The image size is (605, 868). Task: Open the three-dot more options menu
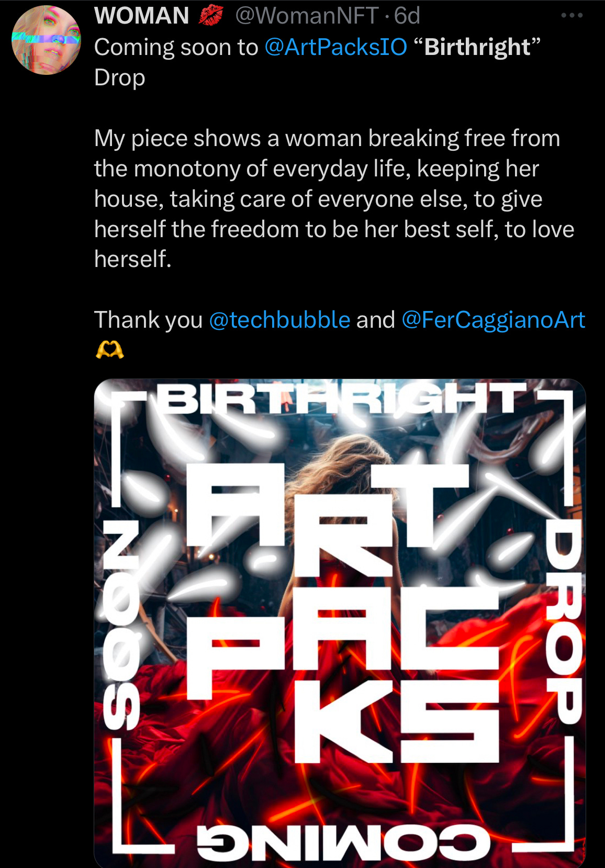click(572, 16)
